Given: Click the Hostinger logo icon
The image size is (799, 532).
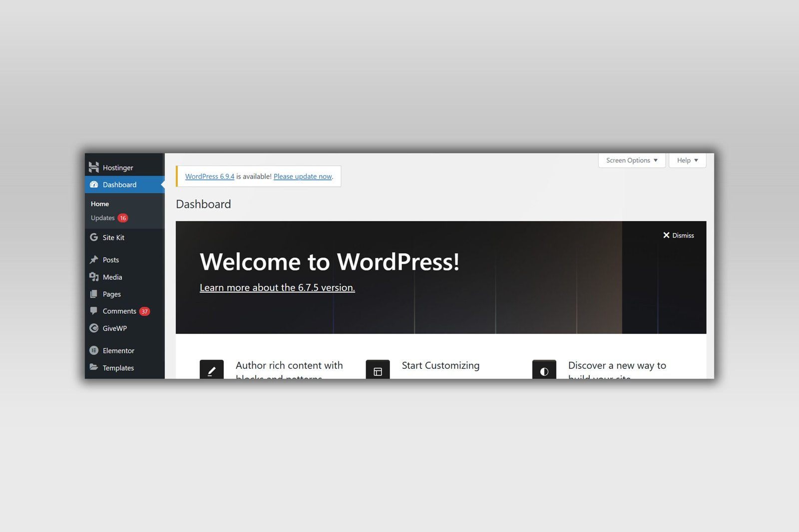Looking at the screenshot, I should (94, 167).
